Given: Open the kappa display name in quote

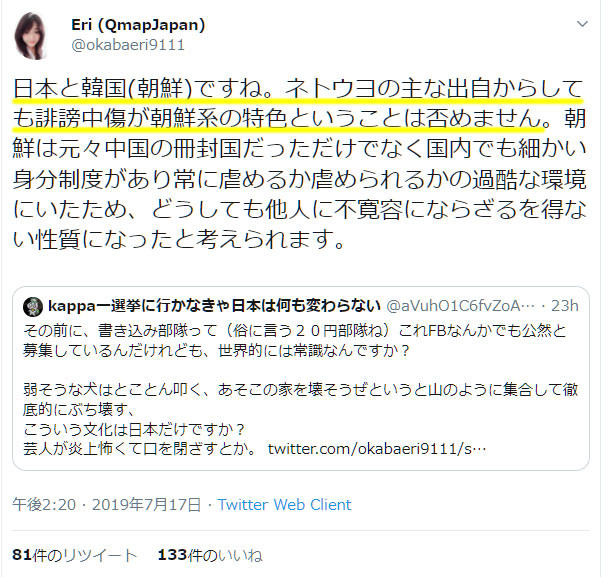Looking at the screenshot, I should coord(214,306).
